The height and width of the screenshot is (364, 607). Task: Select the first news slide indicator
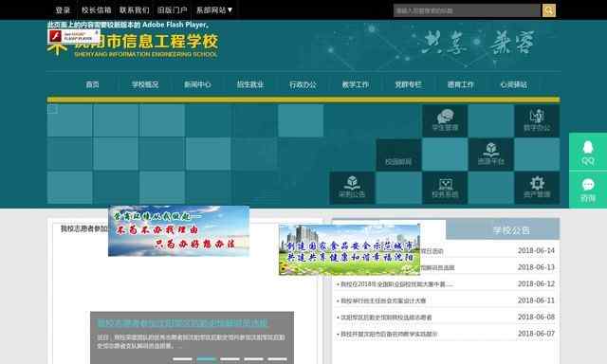(x=182, y=359)
